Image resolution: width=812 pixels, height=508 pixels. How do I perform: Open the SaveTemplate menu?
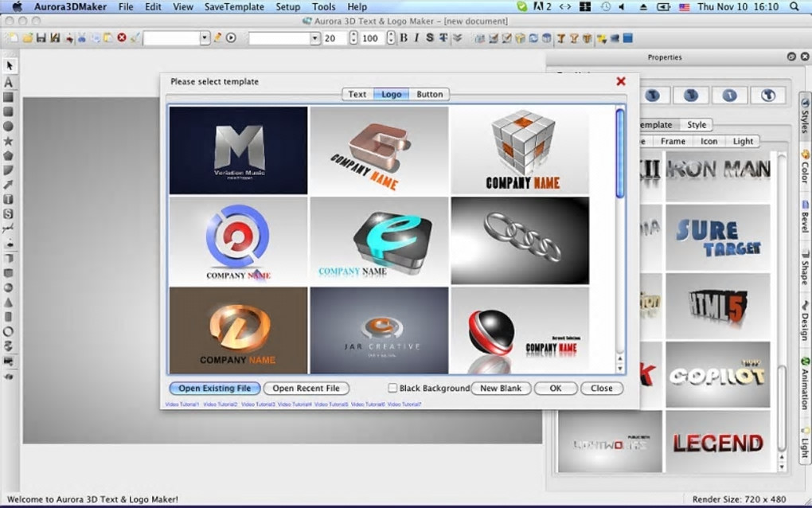(x=234, y=6)
